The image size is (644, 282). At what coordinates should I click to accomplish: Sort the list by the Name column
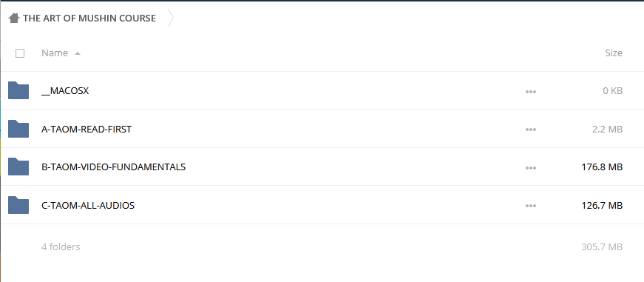tap(55, 53)
